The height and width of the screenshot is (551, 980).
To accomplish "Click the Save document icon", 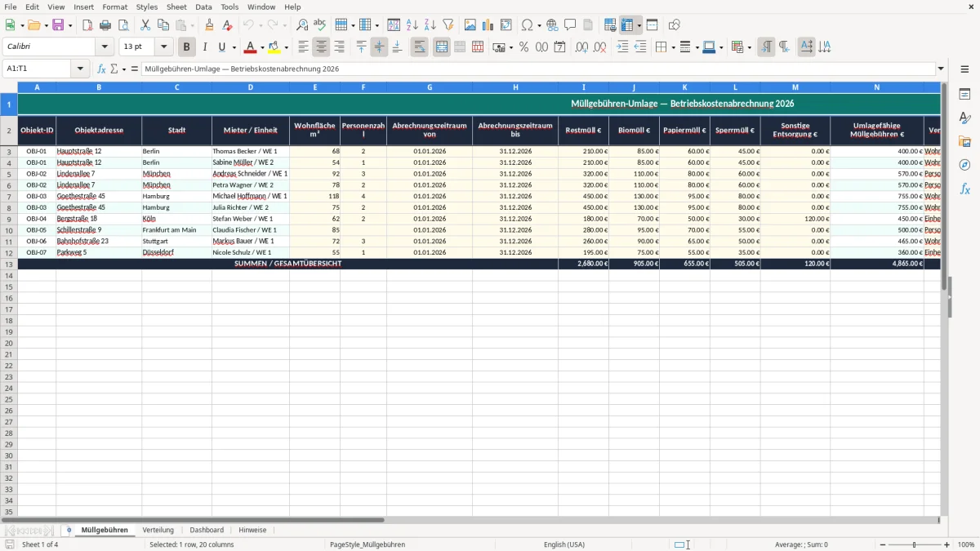I will [58, 25].
